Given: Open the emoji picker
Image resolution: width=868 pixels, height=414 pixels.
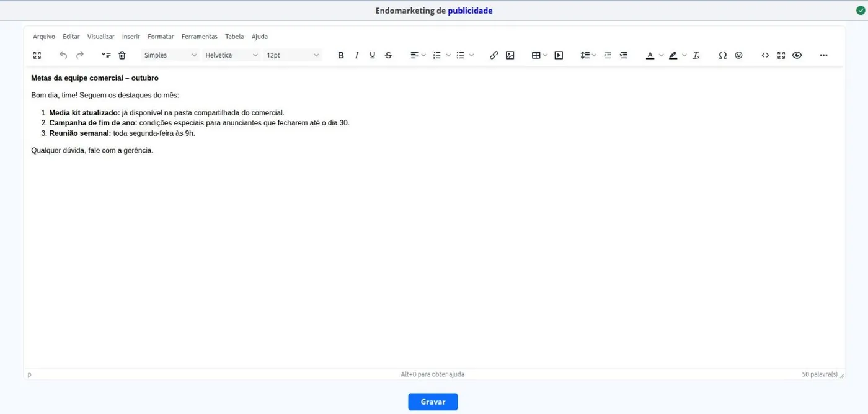Looking at the screenshot, I should [738, 55].
